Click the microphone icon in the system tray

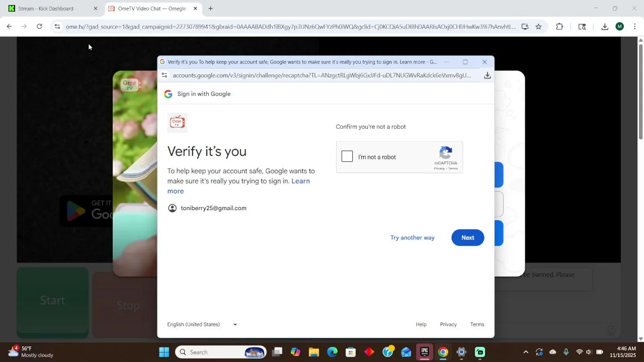566,352
